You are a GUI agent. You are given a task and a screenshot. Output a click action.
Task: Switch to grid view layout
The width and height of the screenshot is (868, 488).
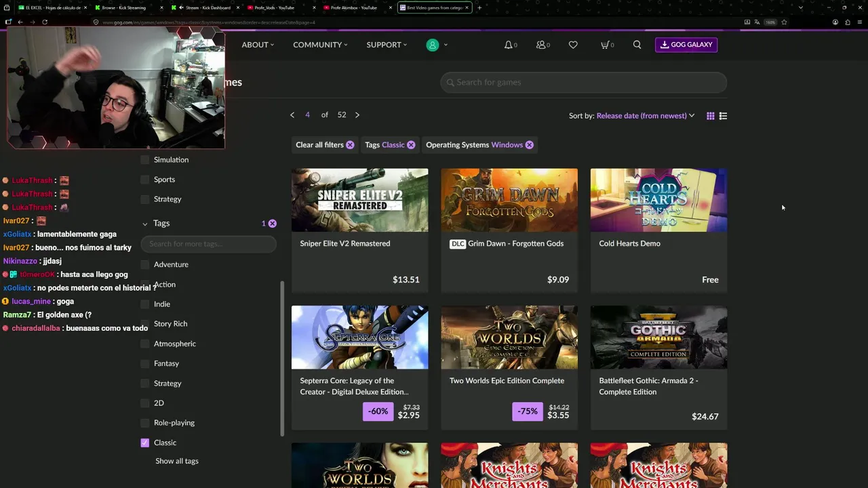click(x=711, y=116)
